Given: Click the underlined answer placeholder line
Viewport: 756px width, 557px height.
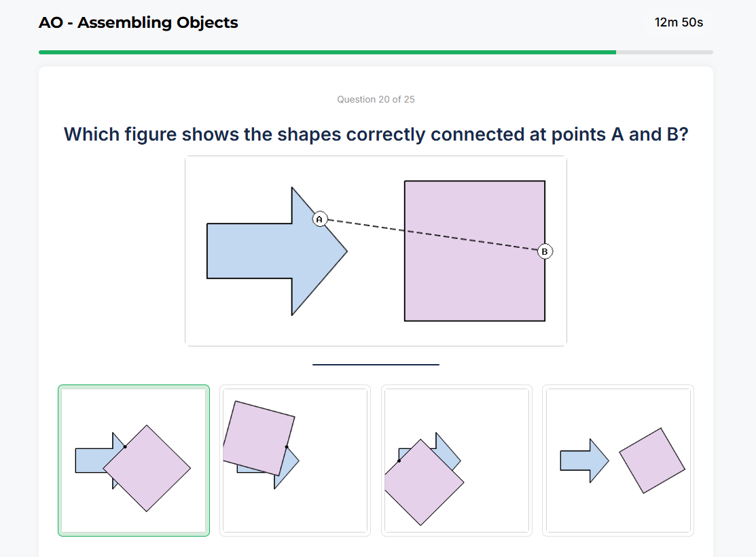Looking at the screenshot, I should pyautogui.click(x=376, y=365).
